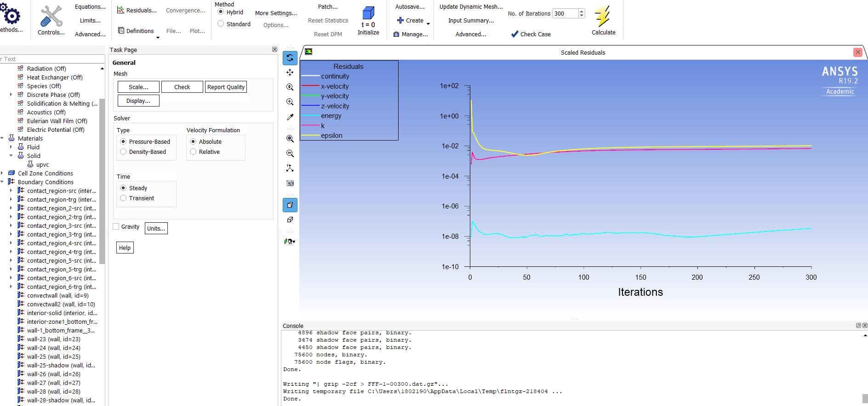Open solution Controls
Image resolution: width=868 pixels, height=406 pixels.
click(x=51, y=20)
